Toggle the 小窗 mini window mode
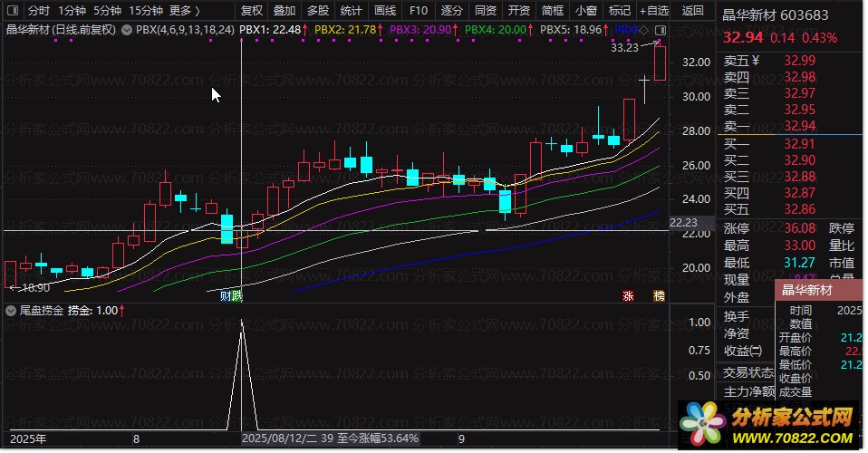The image size is (868, 453). (586, 11)
